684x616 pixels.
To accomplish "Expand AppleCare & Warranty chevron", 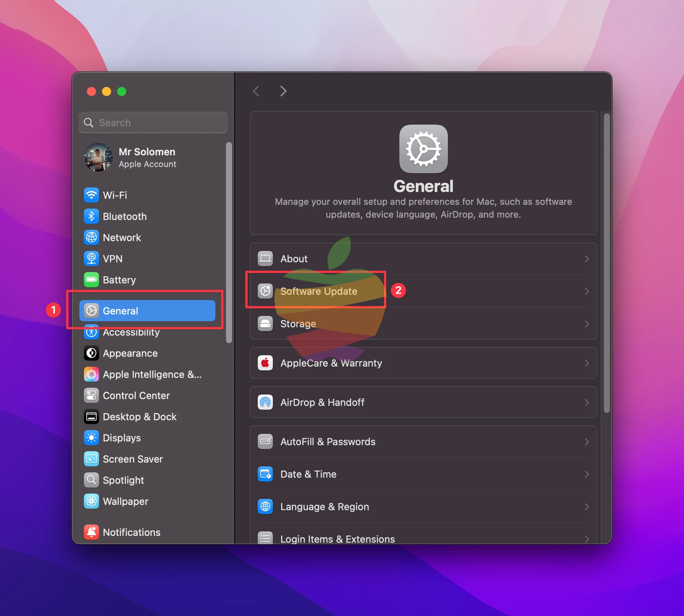I will click(587, 363).
